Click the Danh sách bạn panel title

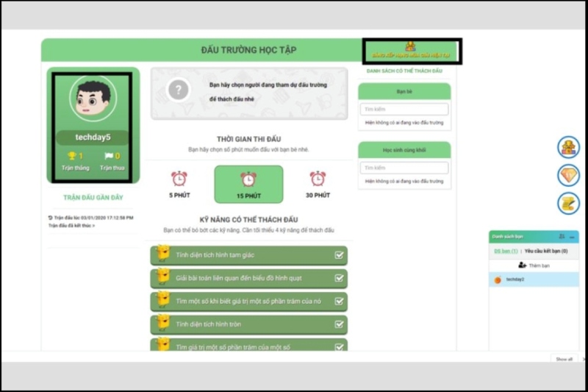tap(507, 236)
